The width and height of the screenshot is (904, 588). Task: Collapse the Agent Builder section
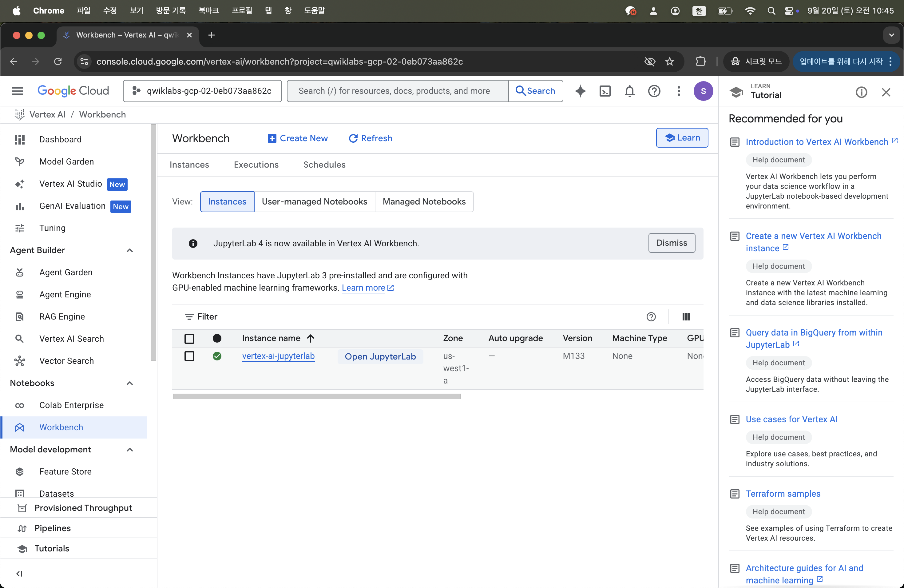pyautogui.click(x=129, y=250)
